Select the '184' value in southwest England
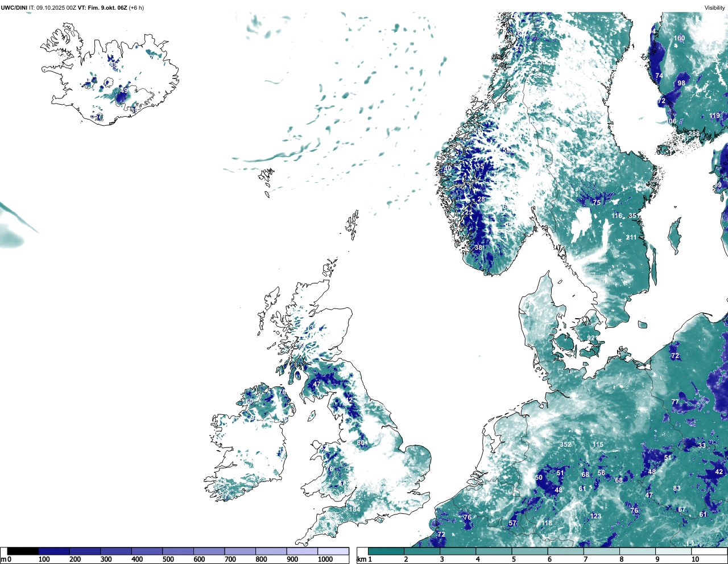This screenshot has width=728, height=564. tap(355, 509)
